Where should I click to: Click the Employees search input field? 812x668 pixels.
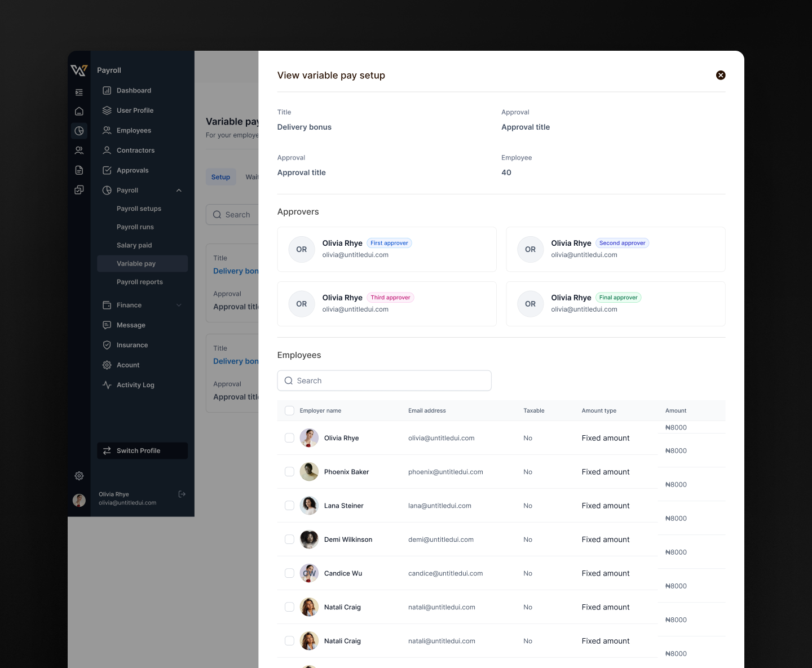click(384, 381)
